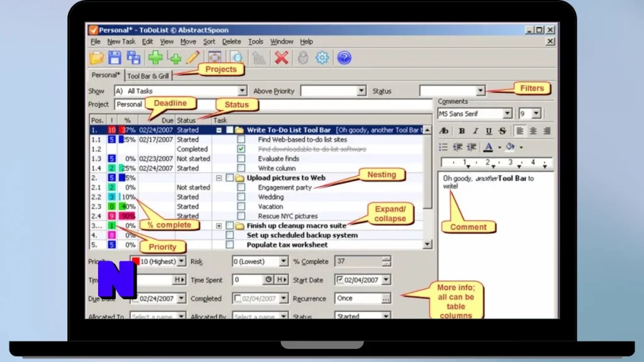Open the Above Priority filter dropdown
Screen dimensions: 644x362
pos(361,90)
